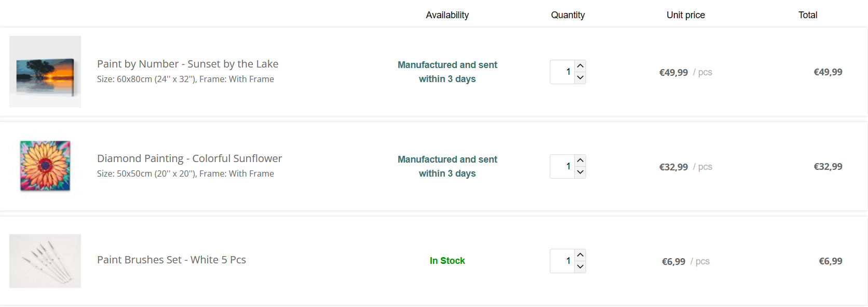Click the Unit price column header

pyautogui.click(x=685, y=15)
